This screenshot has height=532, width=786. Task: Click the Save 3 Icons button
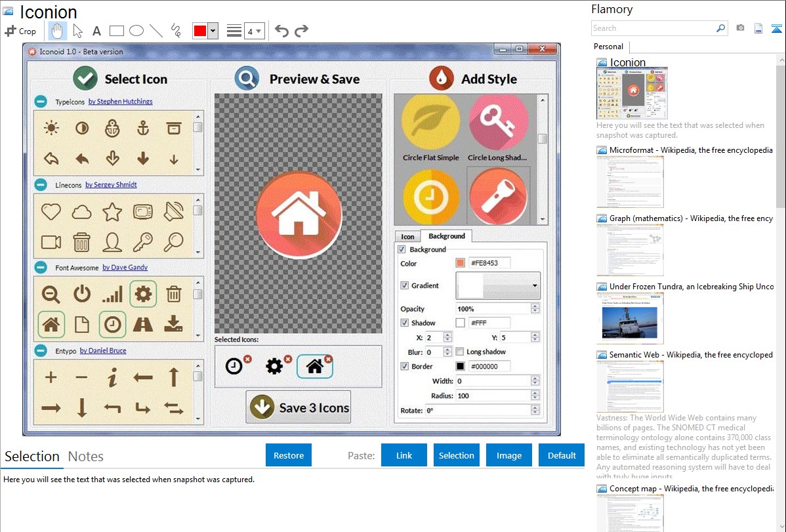[299, 407]
